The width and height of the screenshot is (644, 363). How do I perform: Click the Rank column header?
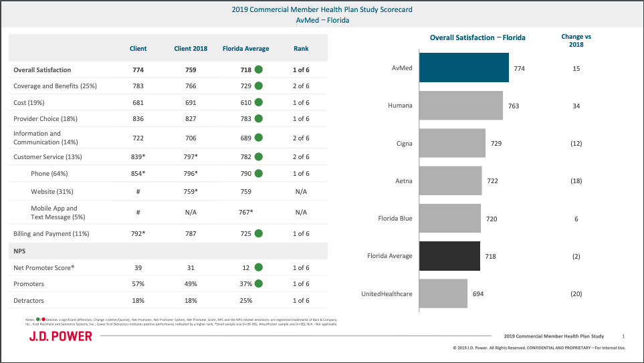point(301,48)
